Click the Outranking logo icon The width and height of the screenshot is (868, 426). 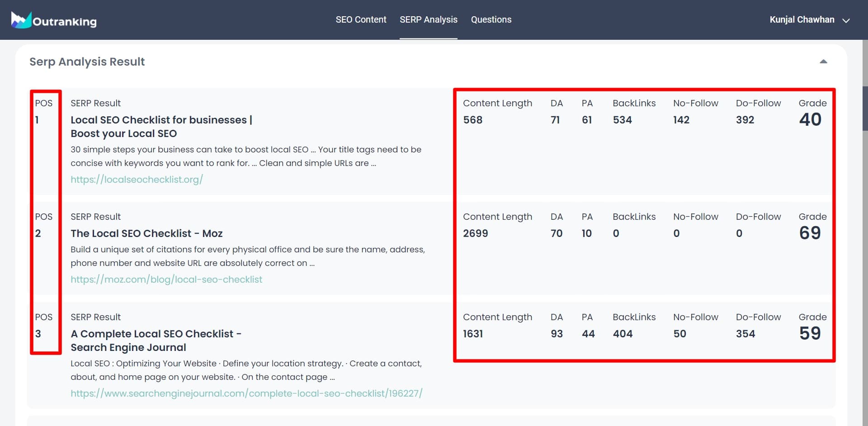(x=21, y=20)
